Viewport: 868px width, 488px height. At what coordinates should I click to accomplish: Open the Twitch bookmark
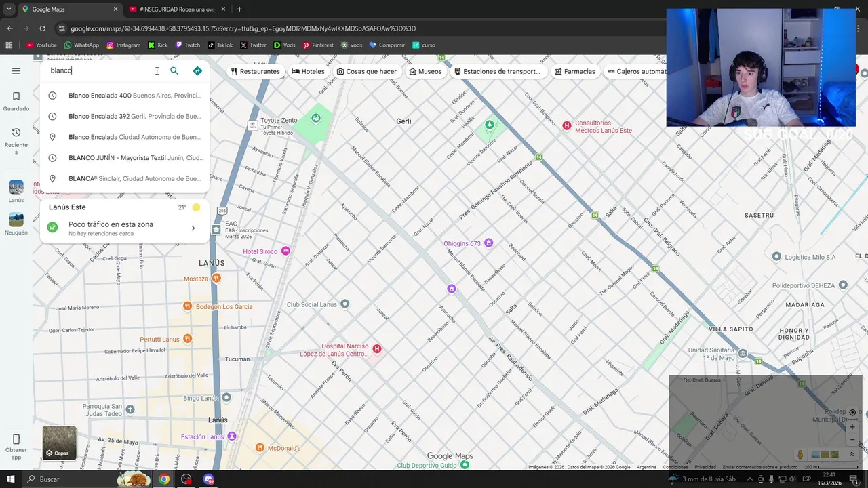point(188,45)
